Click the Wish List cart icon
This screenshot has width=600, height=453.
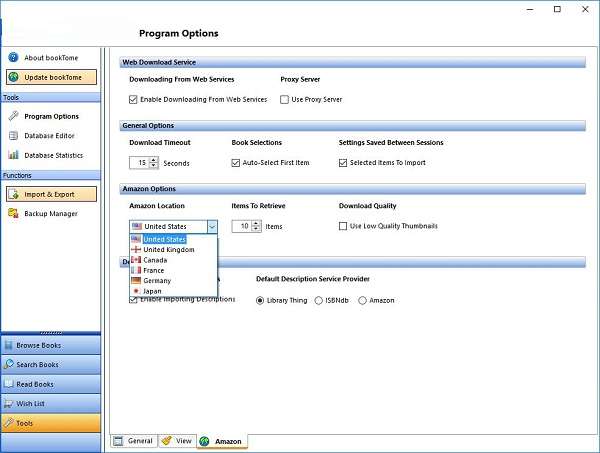coord(8,403)
